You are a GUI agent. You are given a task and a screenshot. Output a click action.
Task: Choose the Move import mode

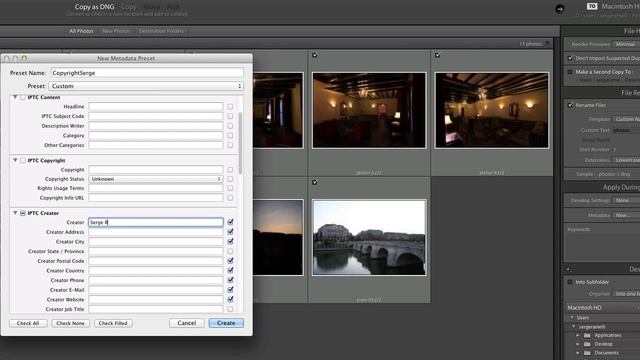[152, 7]
